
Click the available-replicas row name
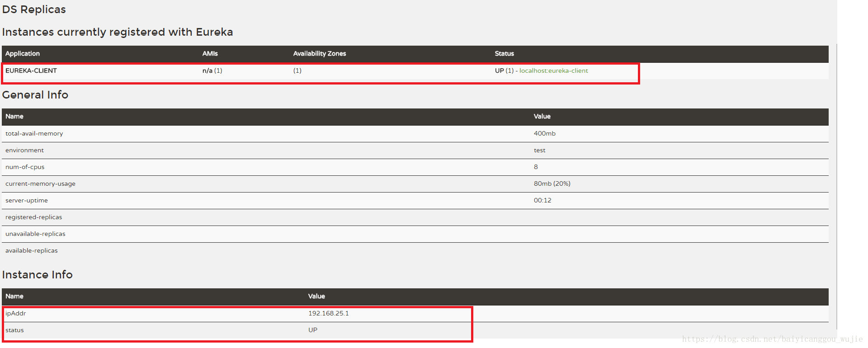pos(32,250)
